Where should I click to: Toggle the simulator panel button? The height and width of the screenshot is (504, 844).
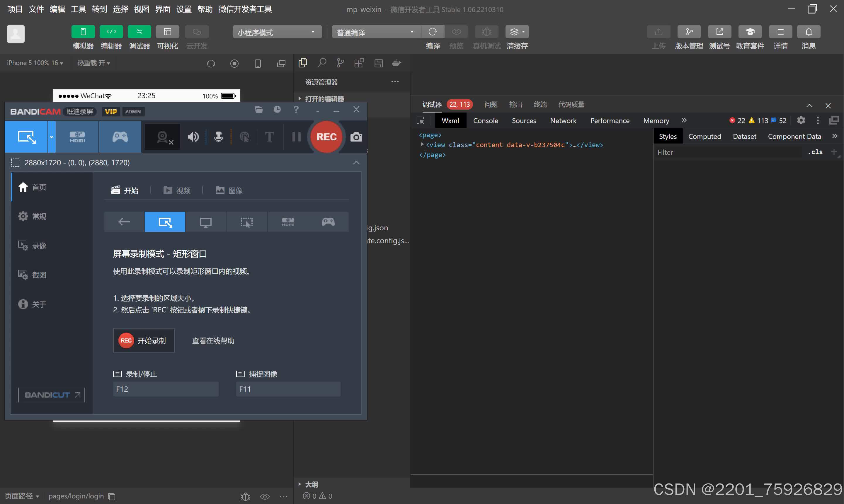[83, 32]
